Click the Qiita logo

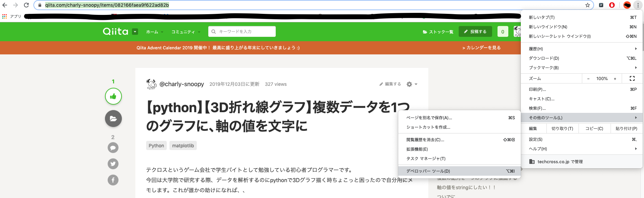click(x=115, y=31)
